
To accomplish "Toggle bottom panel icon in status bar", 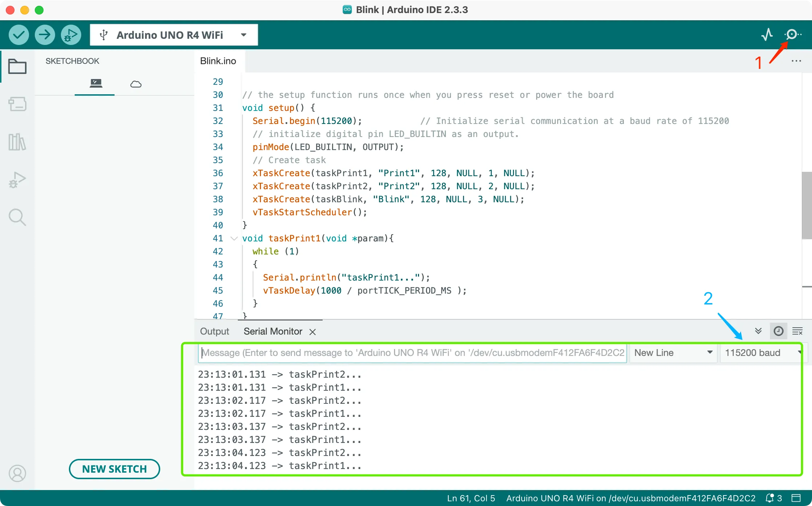I will click(796, 498).
